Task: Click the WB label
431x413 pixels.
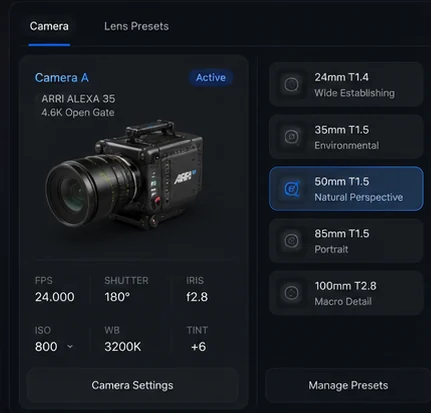Action: 112,330
